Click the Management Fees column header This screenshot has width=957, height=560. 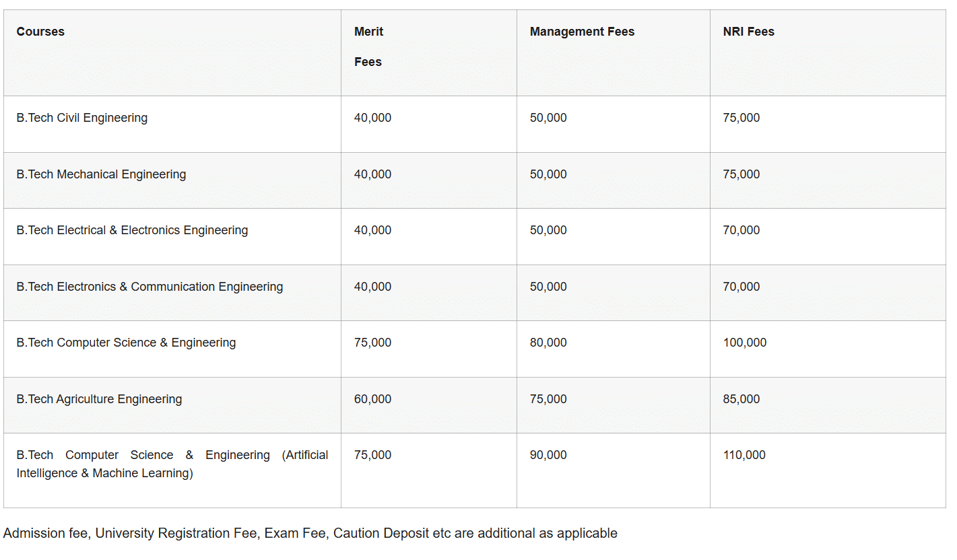[582, 32]
